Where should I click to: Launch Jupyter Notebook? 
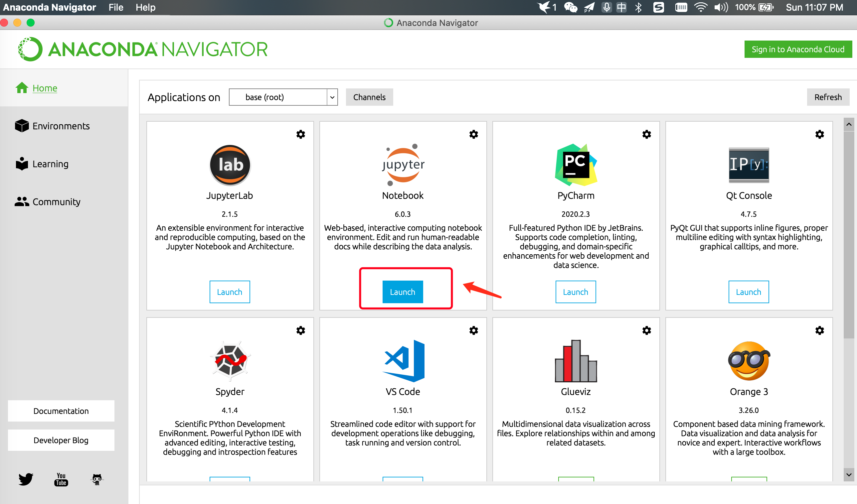click(403, 292)
